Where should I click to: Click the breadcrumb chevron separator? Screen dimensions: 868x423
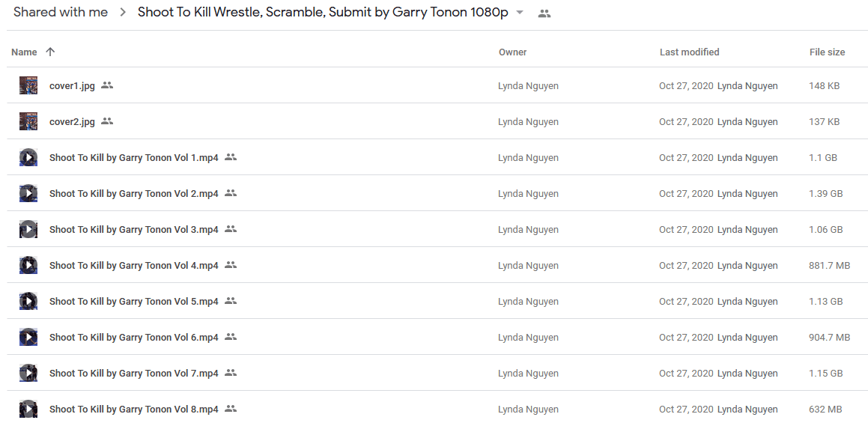(x=123, y=13)
